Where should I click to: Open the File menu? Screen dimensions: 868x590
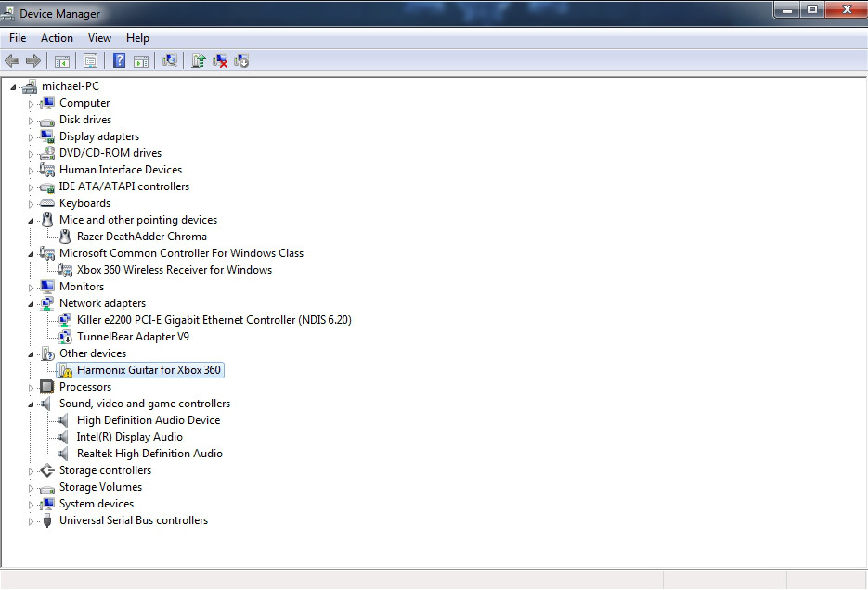[x=18, y=38]
